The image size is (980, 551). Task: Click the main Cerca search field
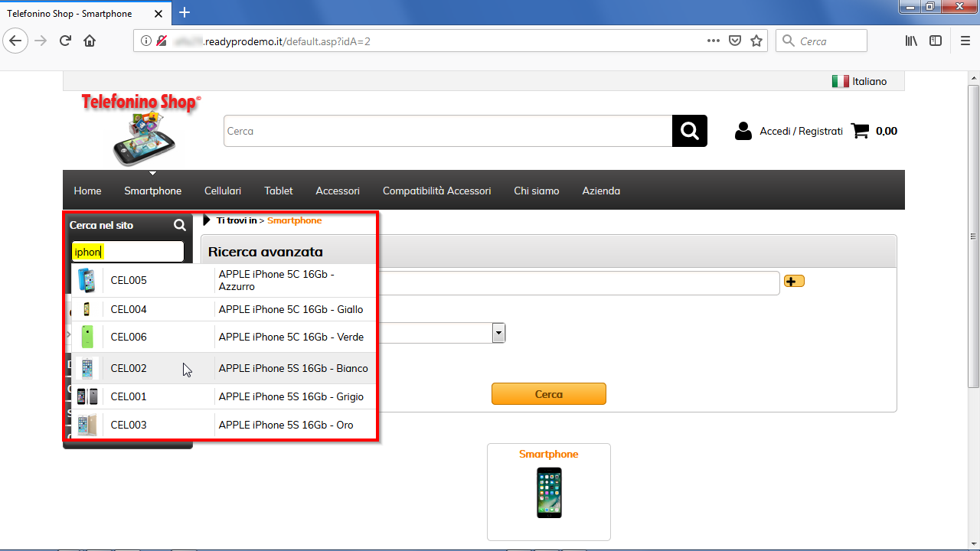[x=448, y=131]
